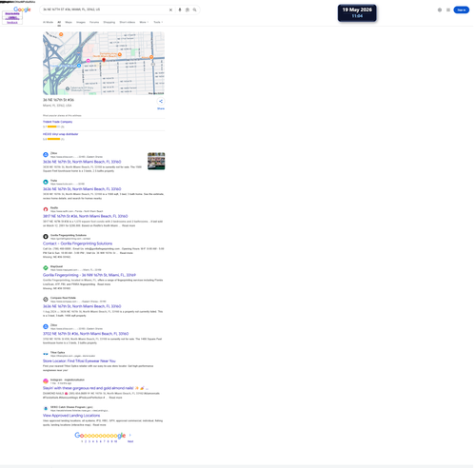Click the Instagram favicon in results
Viewport: 476px width, 468px height.
(x=46, y=381)
